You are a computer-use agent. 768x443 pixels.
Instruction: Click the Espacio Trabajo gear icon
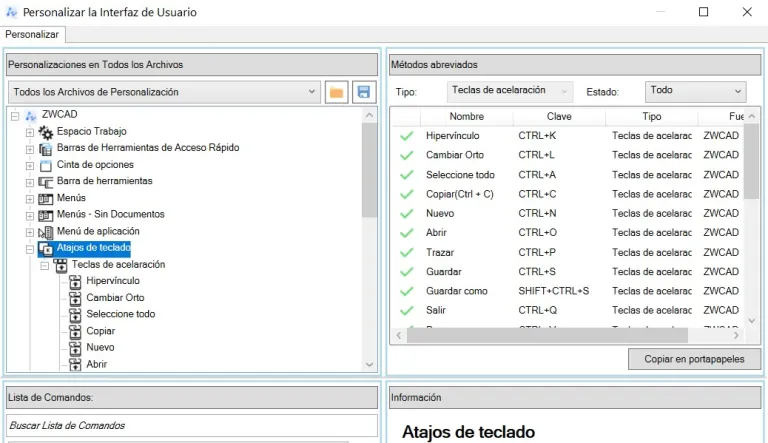coord(46,132)
